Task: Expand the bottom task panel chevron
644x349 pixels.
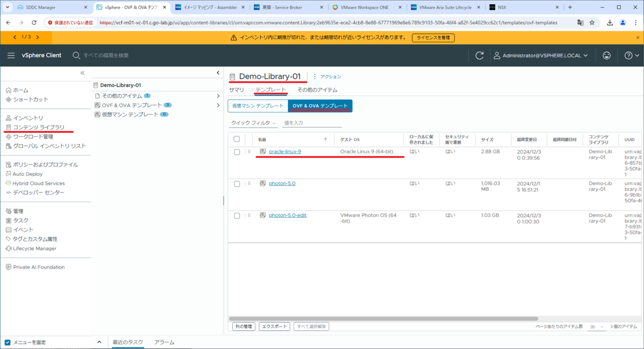Action: click(x=99, y=342)
